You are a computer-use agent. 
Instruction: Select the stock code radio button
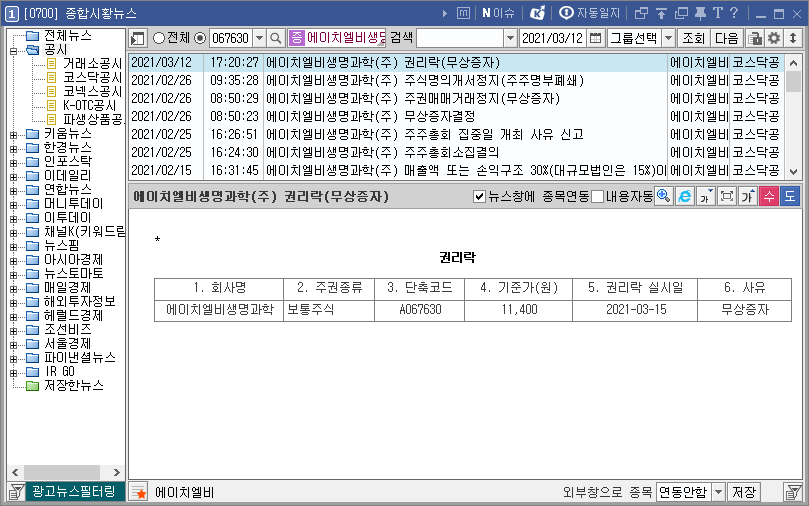pyautogui.click(x=200, y=38)
